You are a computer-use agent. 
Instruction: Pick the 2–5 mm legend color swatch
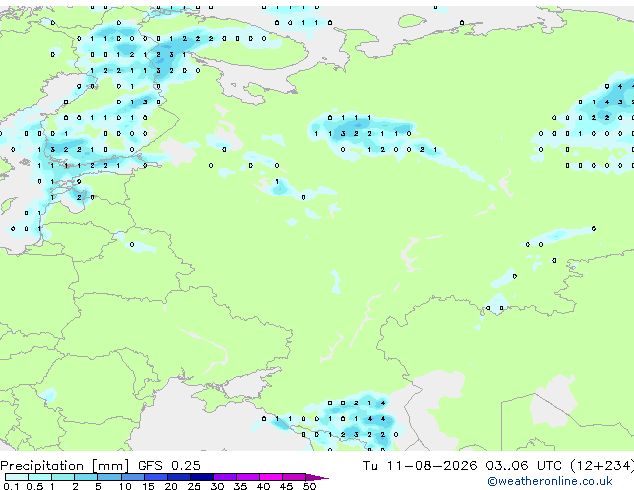click(86, 477)
